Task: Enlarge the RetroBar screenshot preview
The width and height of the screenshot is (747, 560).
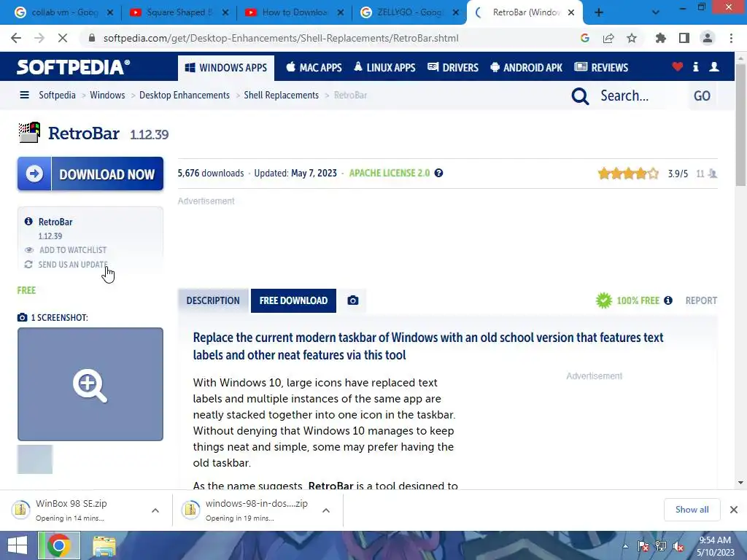Action: click(90, 384)
